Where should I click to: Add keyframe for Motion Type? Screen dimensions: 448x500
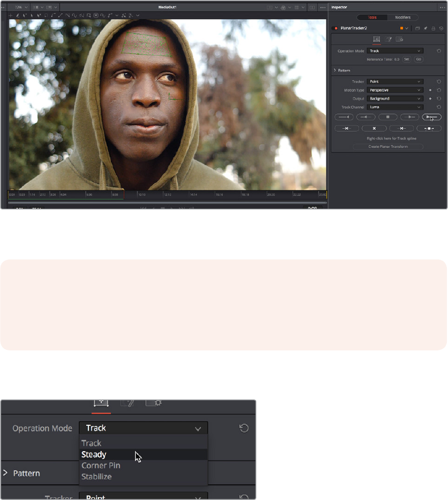pyautogui.click(x=431, y=90)
